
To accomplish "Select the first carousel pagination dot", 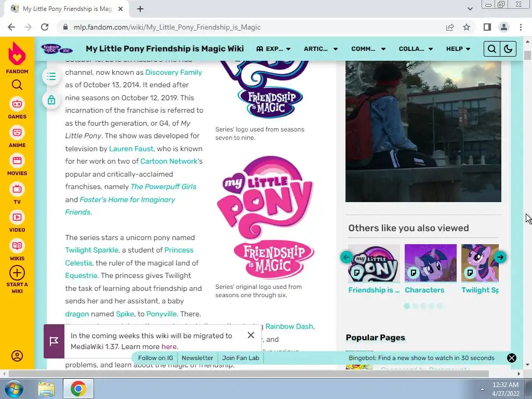I will (407, 306).
